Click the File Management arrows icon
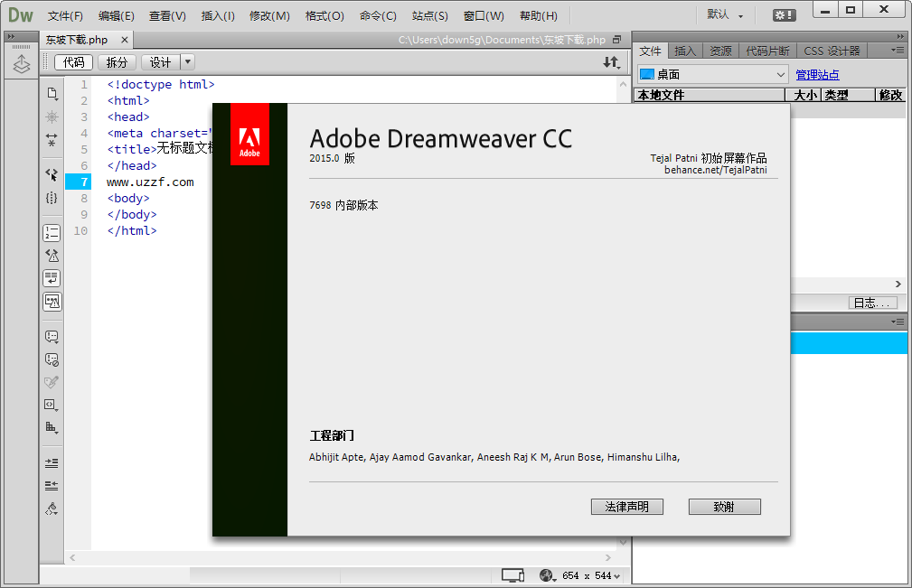Image resolution: width=912 pixels, height=588 pixels. point(611,62)
